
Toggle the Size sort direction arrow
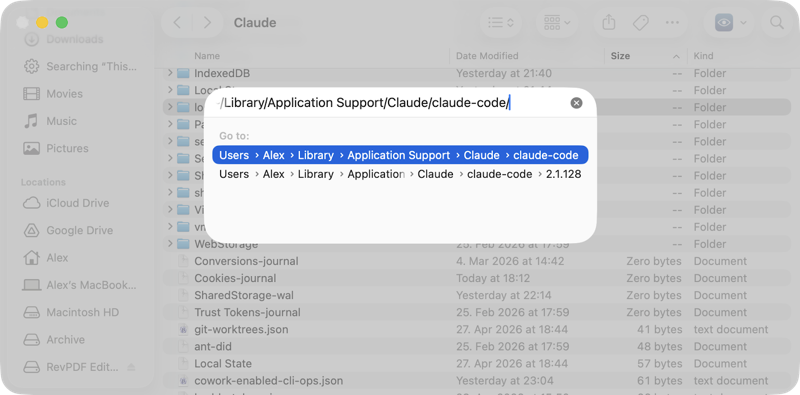pos(676,56)
